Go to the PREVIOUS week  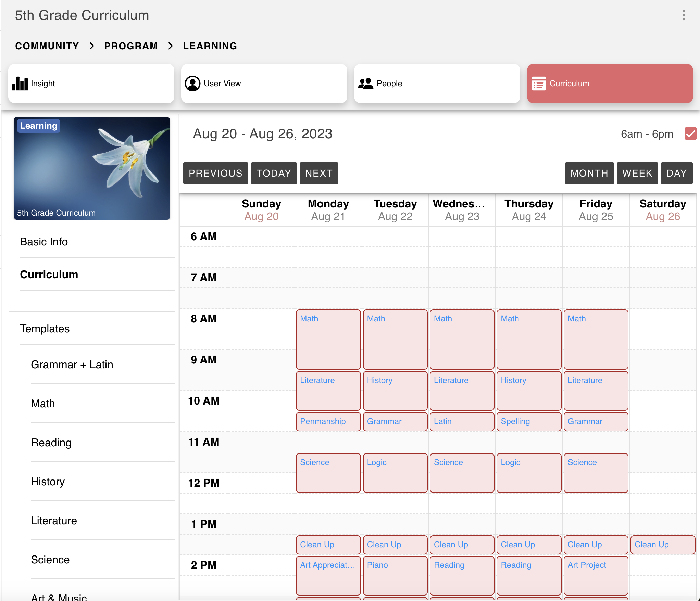(x=215, y=173)
